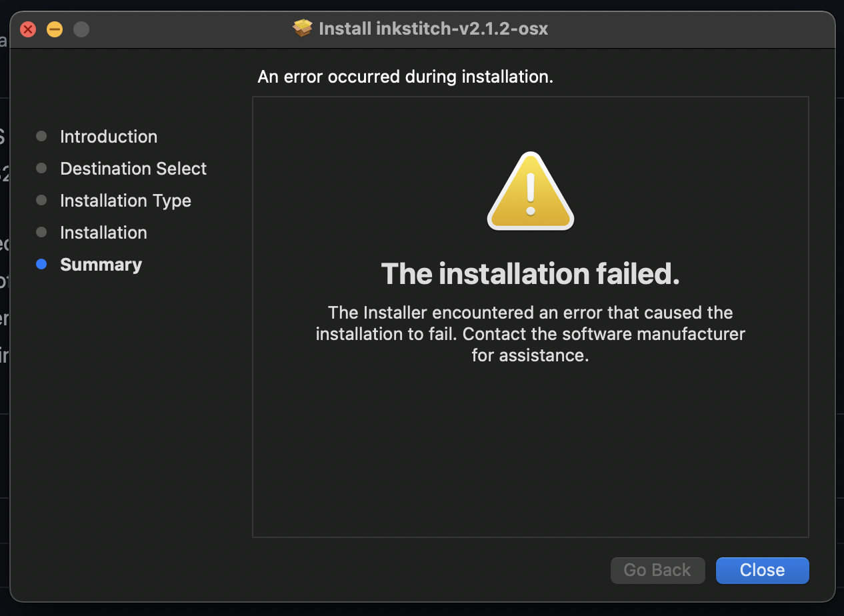Select the Introduction step in the sidebar

pyautogui.click(x=109, y=136)
